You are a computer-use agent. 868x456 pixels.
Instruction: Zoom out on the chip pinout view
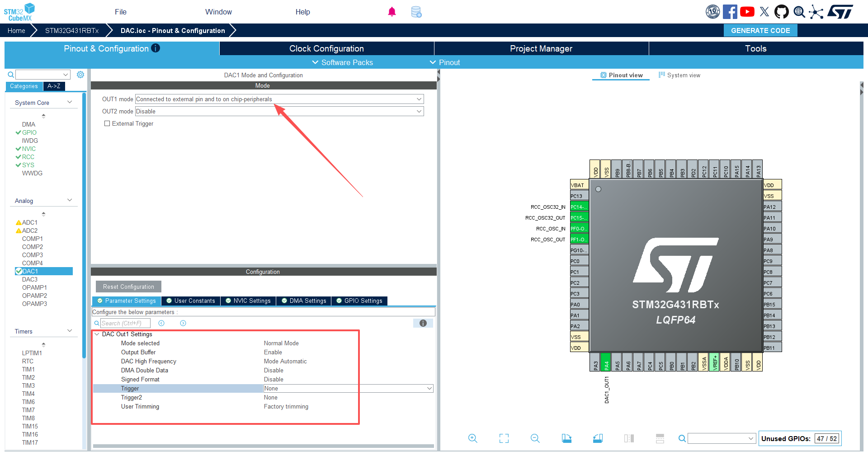coord(535,438)
